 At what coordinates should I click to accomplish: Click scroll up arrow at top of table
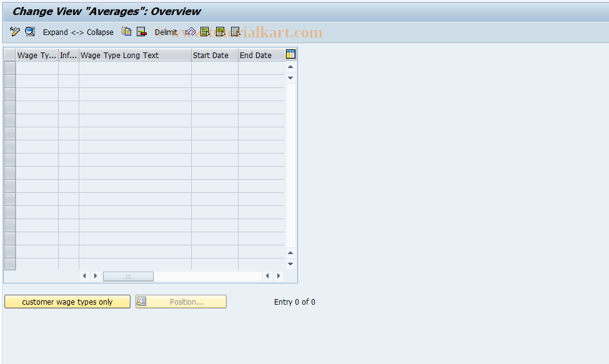point(290,67)
